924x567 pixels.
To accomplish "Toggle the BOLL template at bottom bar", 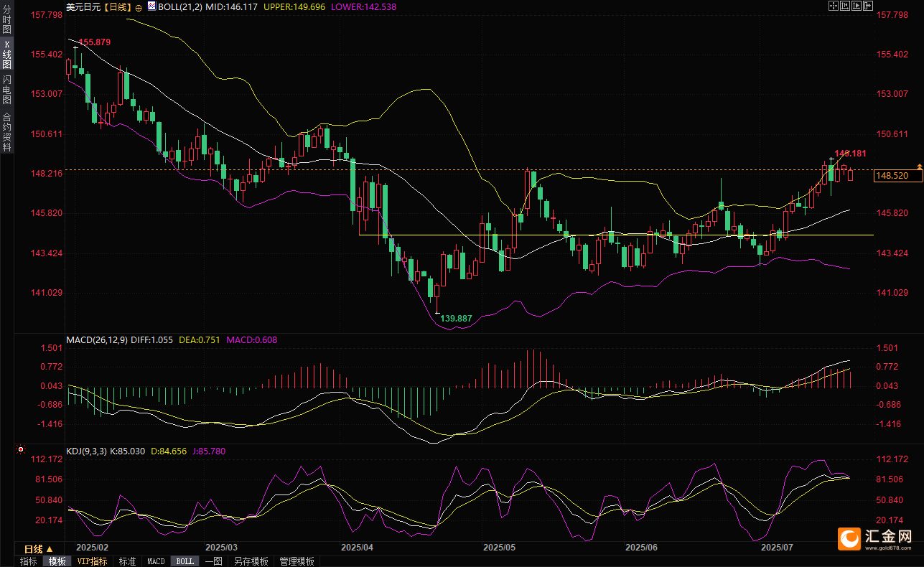I will coord(185,561).
